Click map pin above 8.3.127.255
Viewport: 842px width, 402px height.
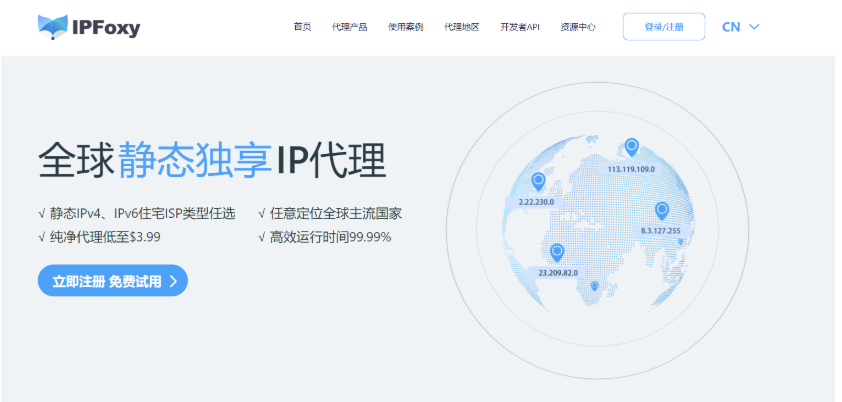662,211
